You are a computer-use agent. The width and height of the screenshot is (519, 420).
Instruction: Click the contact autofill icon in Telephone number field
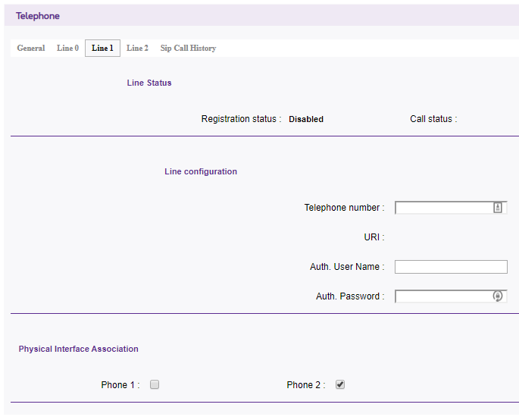point(498,208)
